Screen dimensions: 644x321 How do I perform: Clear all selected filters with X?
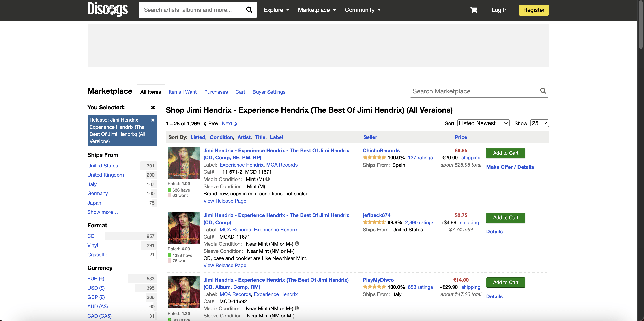click(153, 108)
